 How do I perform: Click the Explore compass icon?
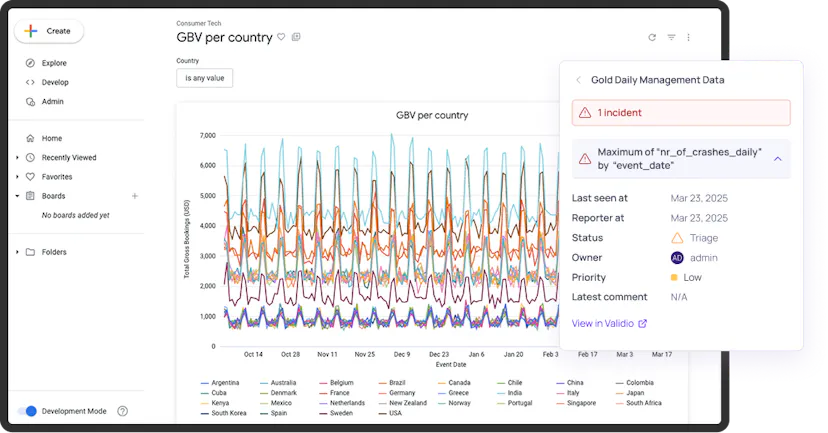click(x=30, y=63)
